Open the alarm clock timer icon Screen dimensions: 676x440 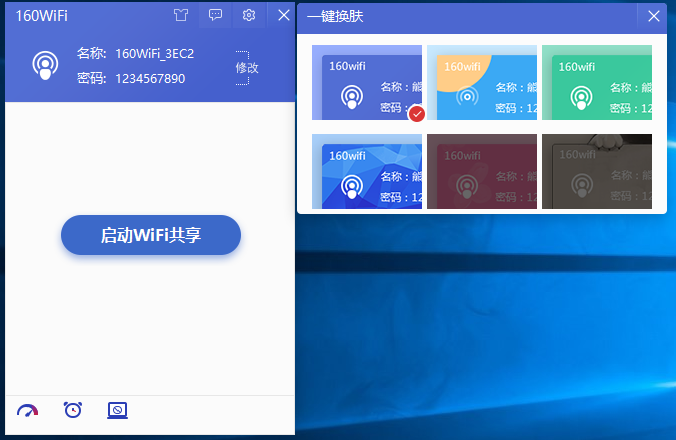click(x=73, y=409)
